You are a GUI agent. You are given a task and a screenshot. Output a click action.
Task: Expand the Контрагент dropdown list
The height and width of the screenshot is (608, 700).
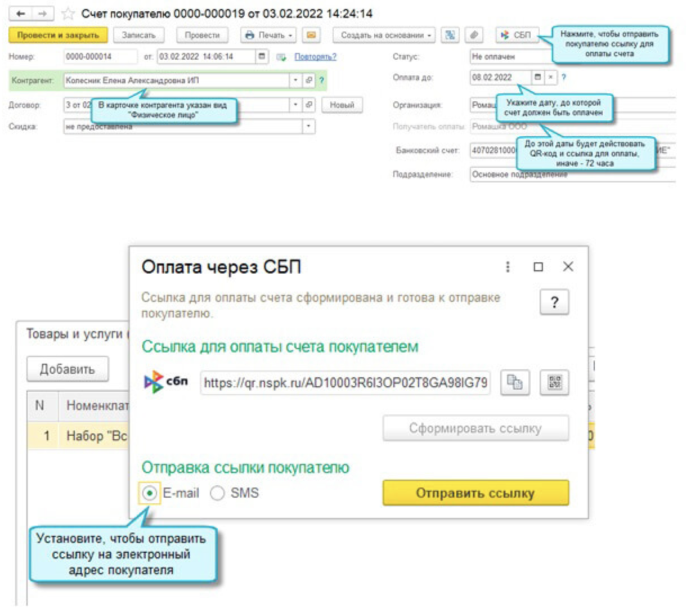click(295, 81)
